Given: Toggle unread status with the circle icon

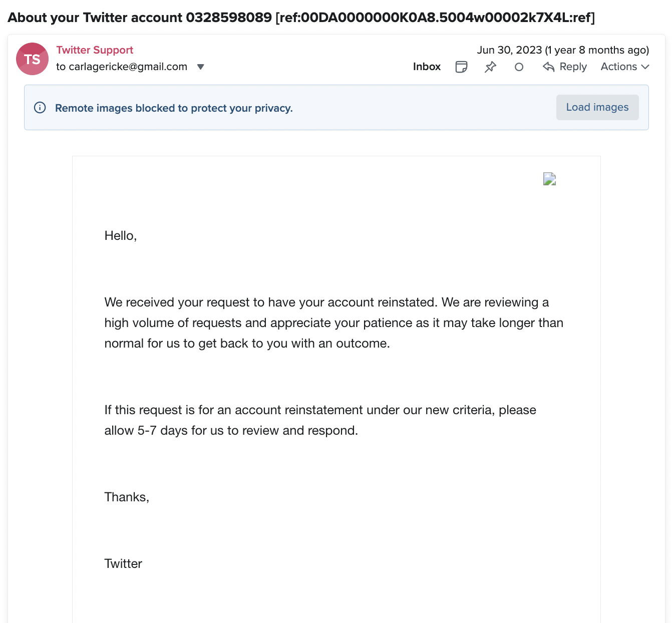Looking at the screenshot, I should 519,67.
